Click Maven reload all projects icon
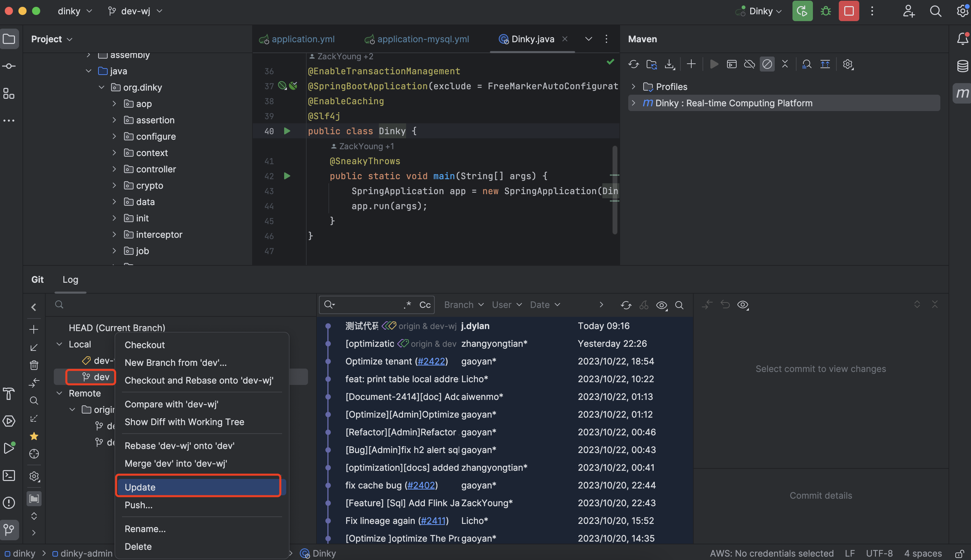This screenshot has height=560, width=971. click(x=633, y=64)
